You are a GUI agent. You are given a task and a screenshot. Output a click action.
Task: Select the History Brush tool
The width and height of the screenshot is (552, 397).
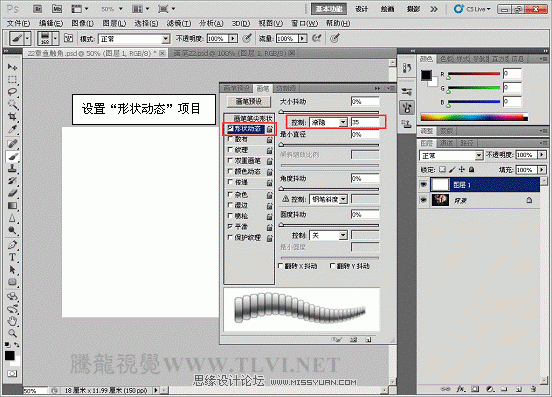[x=12, y=181]
